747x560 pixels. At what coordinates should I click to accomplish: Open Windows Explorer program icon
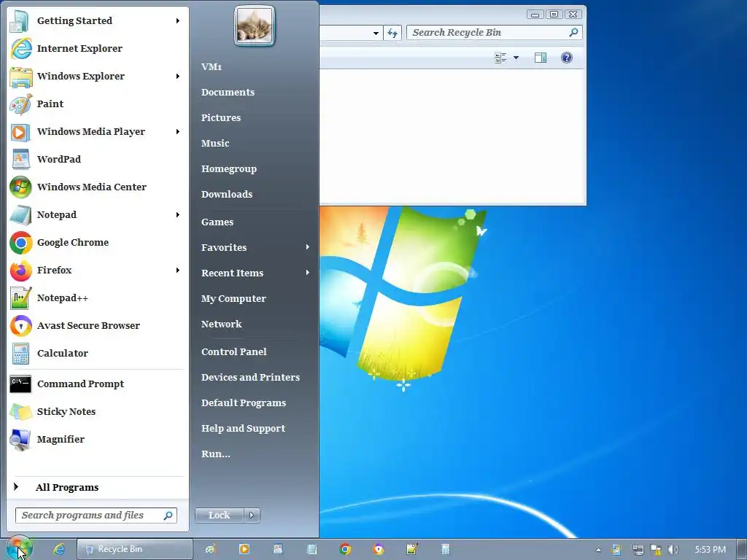pos(21,76)
